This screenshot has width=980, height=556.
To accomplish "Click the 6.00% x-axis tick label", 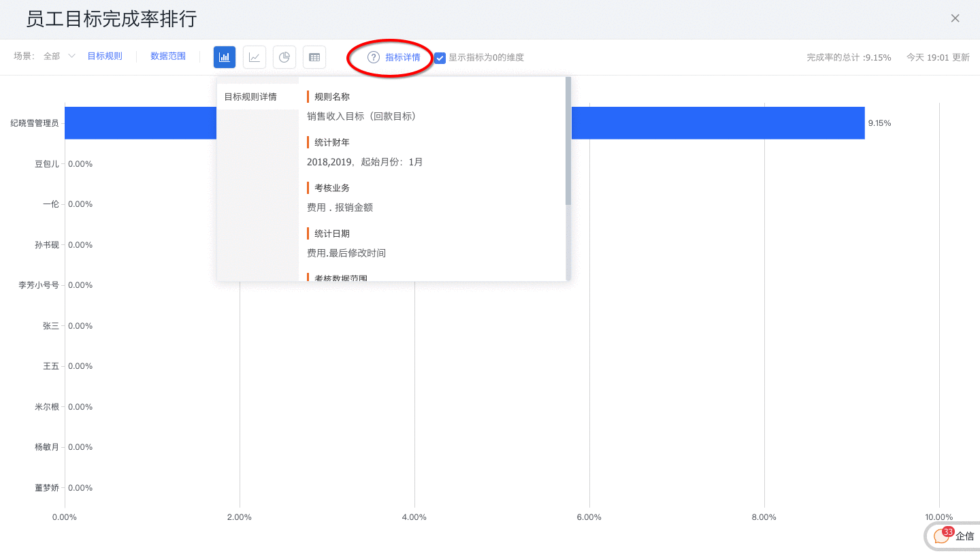I will click(589, 517).
